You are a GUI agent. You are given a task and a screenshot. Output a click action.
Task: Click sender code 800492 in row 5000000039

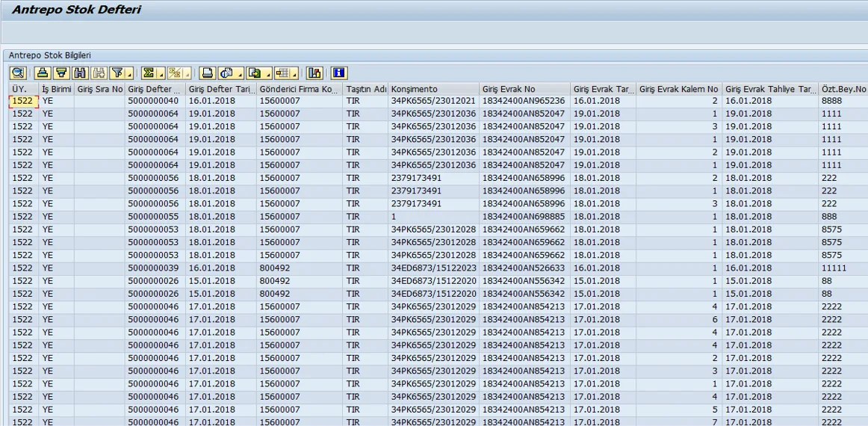299,268
